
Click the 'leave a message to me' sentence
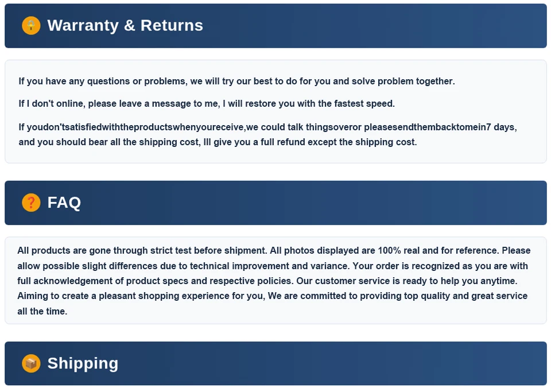click(207, 104)
